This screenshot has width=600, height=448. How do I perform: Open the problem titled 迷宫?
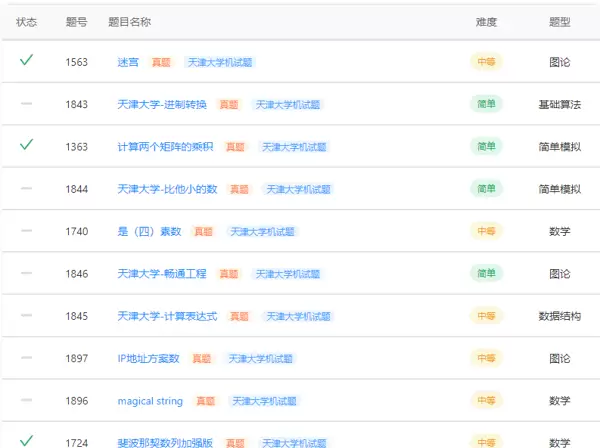click(128, 62)
